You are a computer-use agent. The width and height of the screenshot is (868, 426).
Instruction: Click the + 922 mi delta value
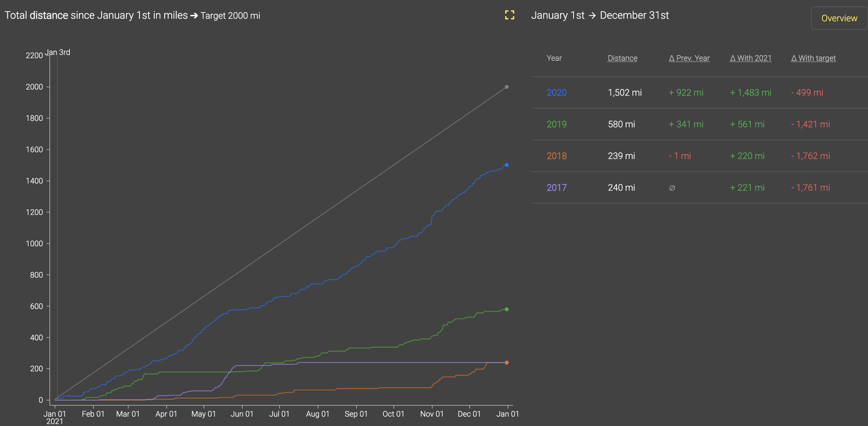coord(686,93)
